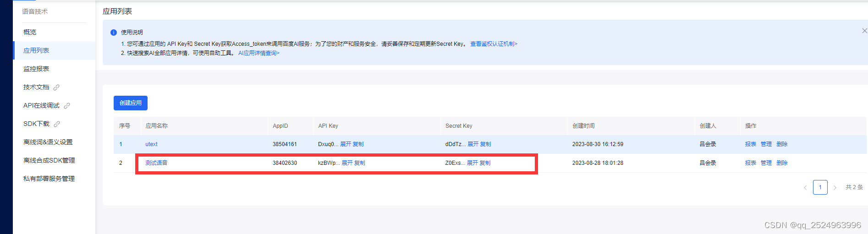Open AI应用详情查询 link
This screenshot has height=234, width=868.
(258, 53)
